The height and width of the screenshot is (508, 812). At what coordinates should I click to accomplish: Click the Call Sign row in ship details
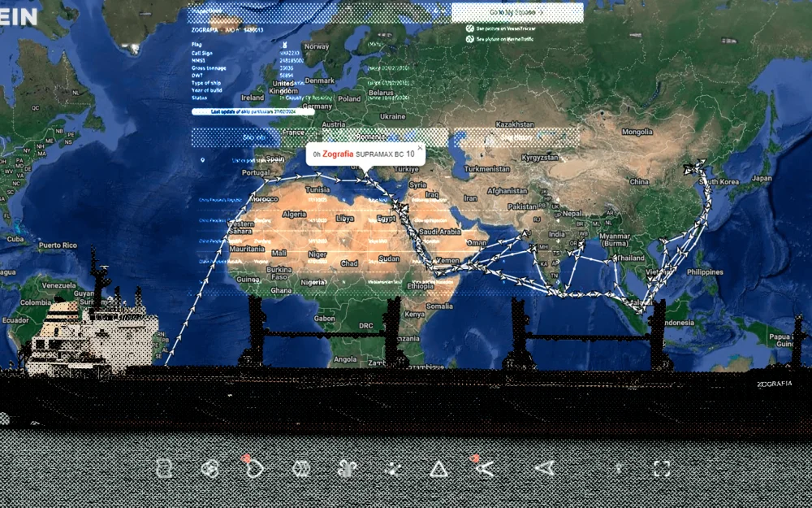pos(246,53)
